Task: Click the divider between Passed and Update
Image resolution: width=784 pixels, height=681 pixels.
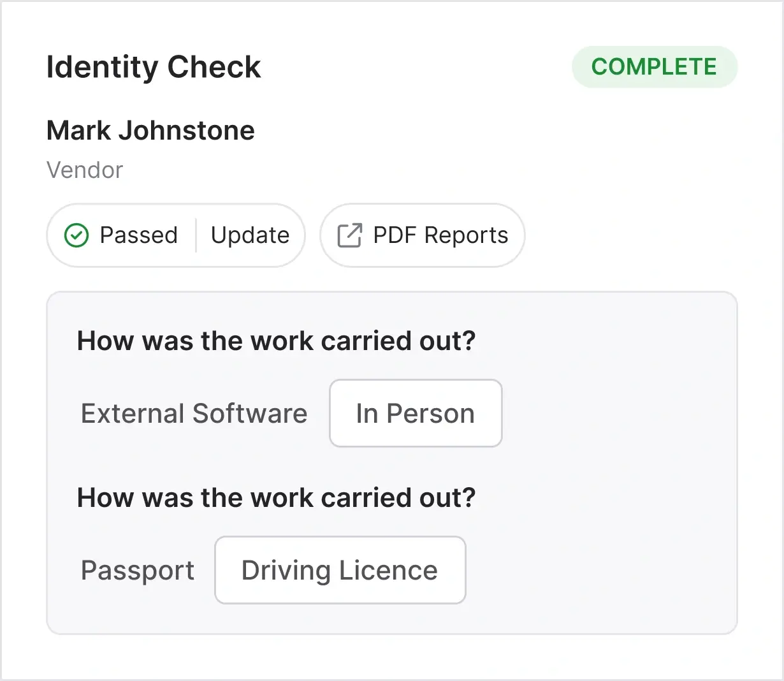Action: (197, 235)
